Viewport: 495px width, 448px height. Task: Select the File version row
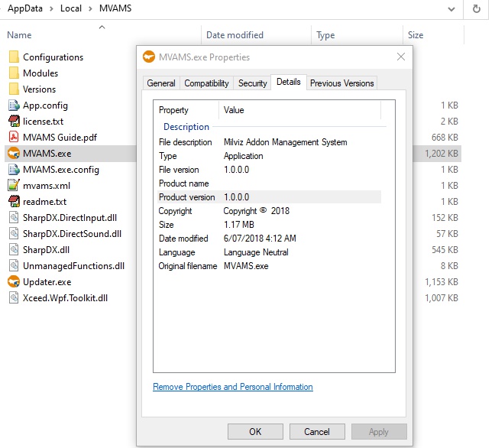270,170
